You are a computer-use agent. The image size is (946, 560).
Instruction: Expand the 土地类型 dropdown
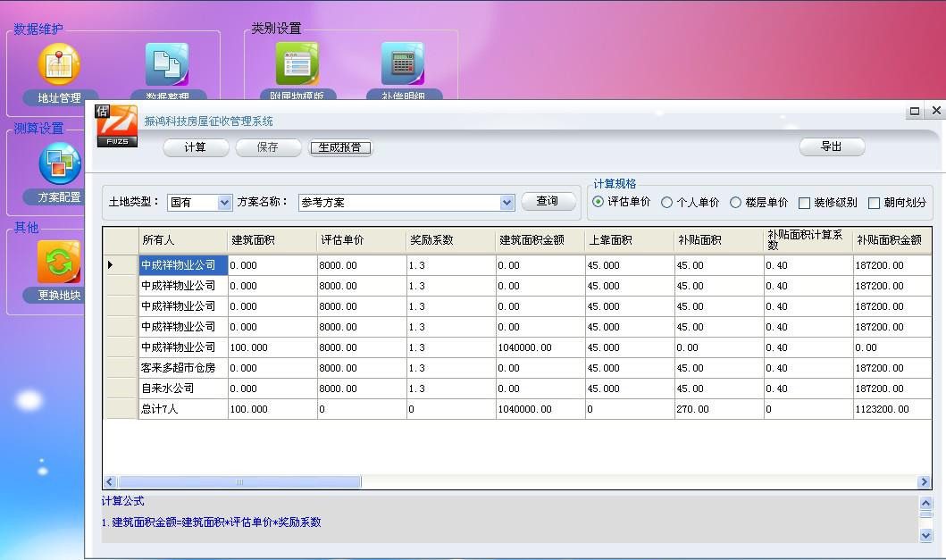[x=225, y=203]
